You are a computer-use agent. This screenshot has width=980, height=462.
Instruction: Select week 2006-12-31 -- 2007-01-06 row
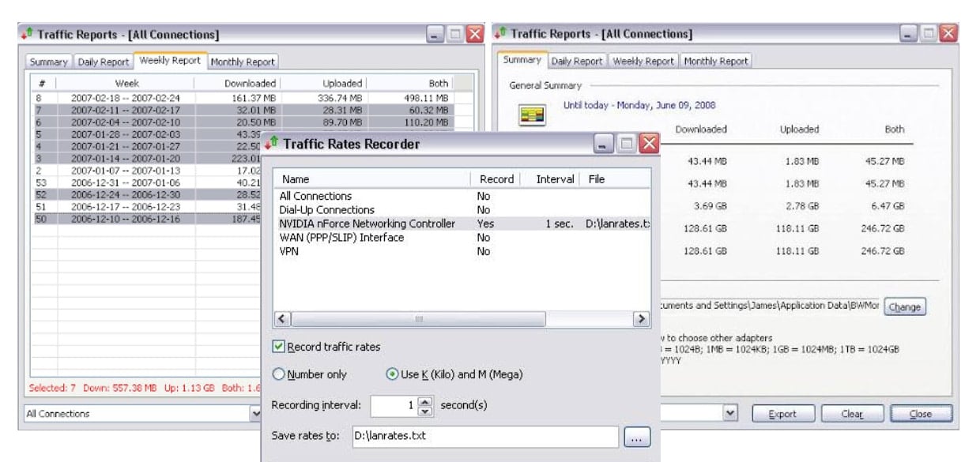pos(146,182)
